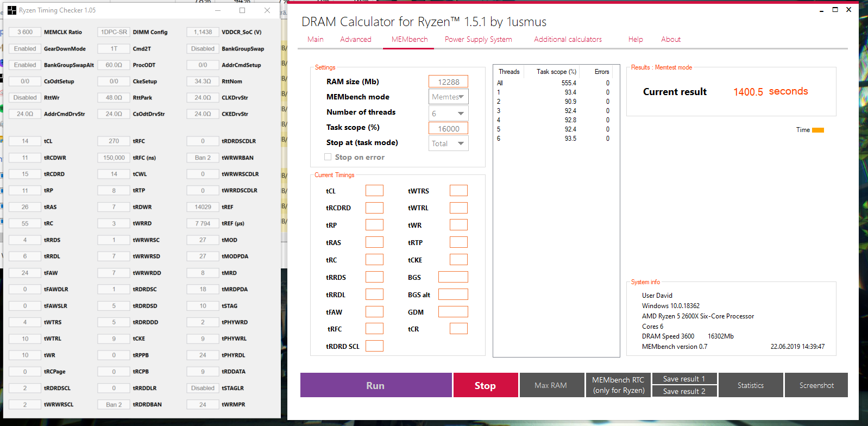This screenshot has height=426, width=868.
Task: Switch to the Main tab
Action: coord(316,39)
